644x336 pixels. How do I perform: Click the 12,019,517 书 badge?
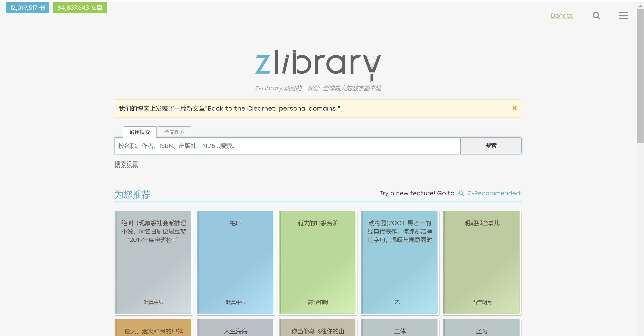[27, 8]
